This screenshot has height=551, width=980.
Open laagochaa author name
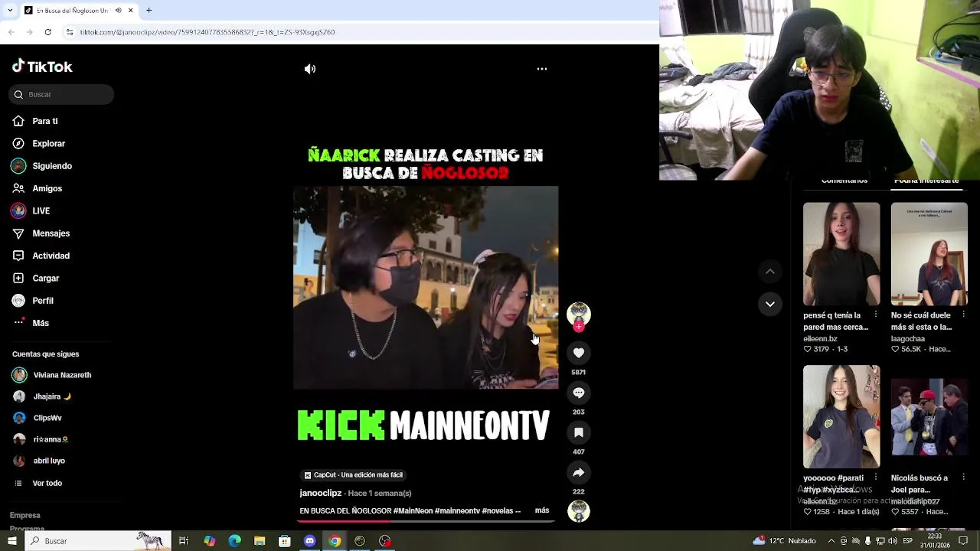(908, 338)
